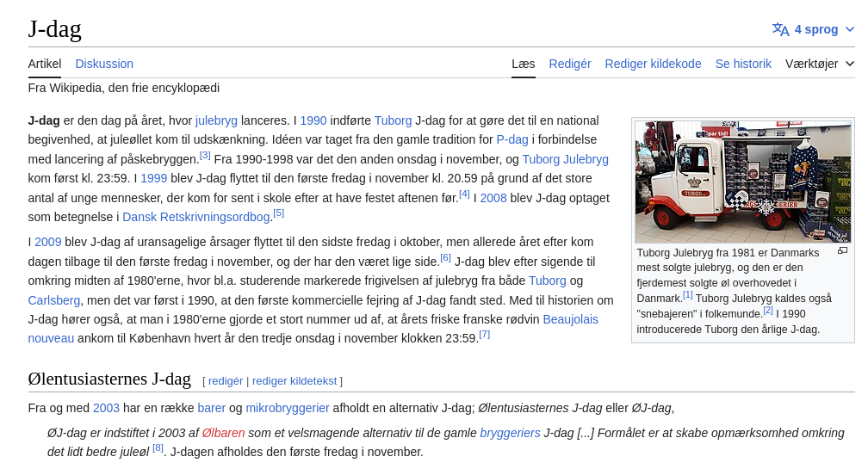Image resolution: width=868 pixels, height=475 pixels.
Task: Click the rediger kildetekst section link
Action: coord(294,381)
